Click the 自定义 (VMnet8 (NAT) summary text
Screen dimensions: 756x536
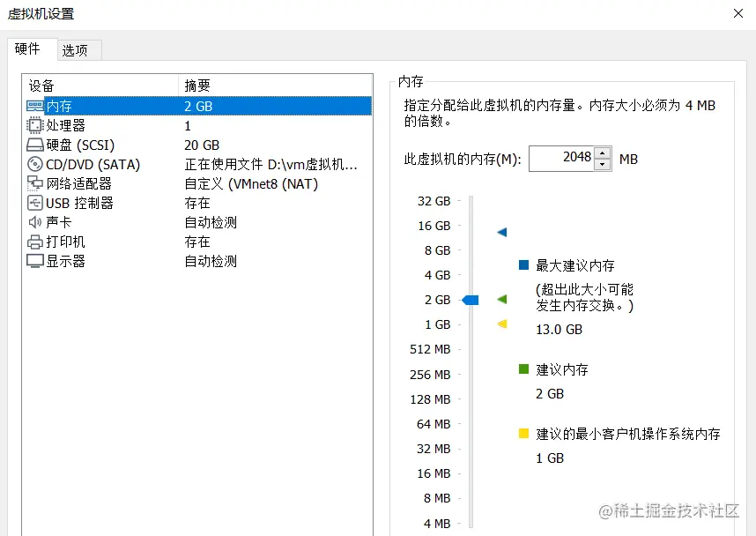(251, 184)
